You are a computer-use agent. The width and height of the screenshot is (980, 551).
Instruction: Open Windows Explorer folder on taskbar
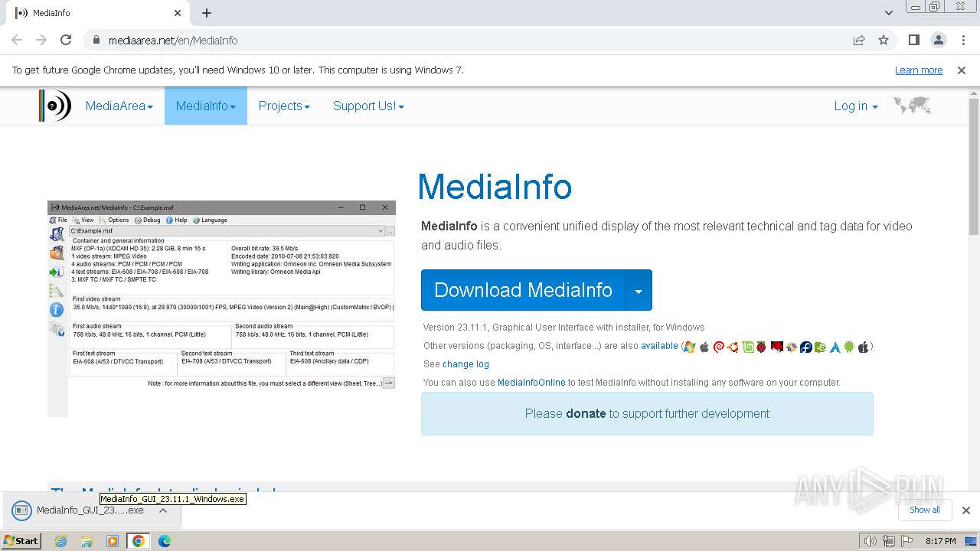pyautogui.click(x=87, y=541)
